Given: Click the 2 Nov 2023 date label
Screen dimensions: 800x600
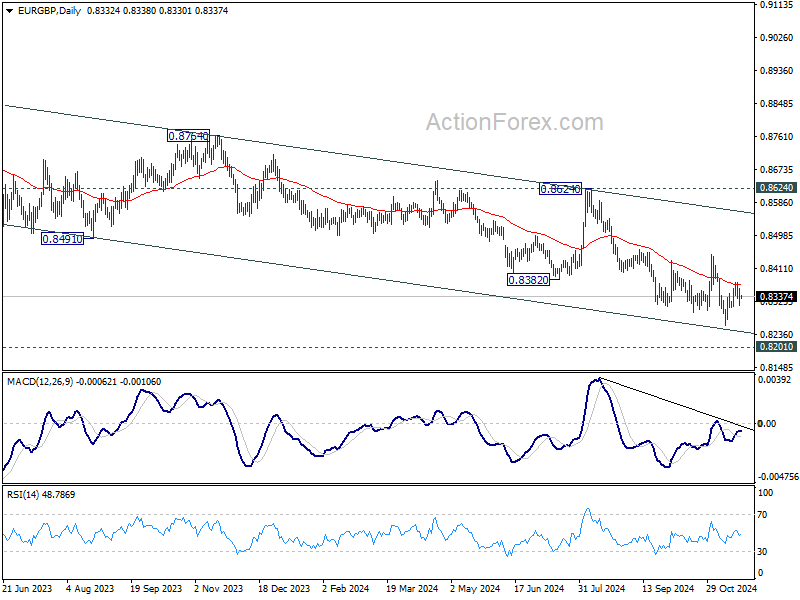Looking at the screenshot, I should click(x=219, y=589).
